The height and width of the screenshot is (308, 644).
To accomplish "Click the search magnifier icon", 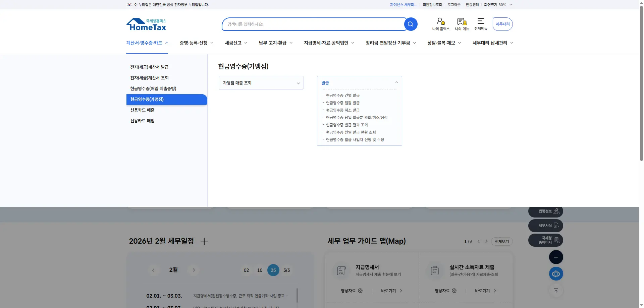I will tap(411, 24).
